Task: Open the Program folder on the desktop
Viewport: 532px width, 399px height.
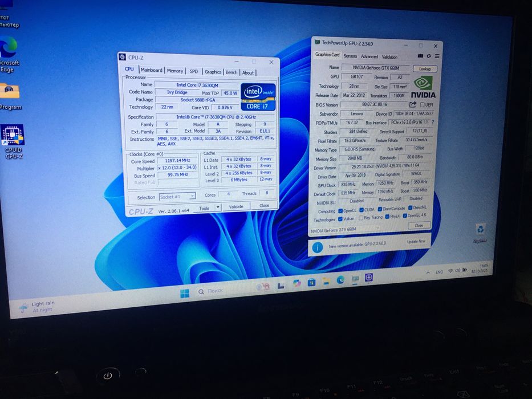Action: click(10, 97)
